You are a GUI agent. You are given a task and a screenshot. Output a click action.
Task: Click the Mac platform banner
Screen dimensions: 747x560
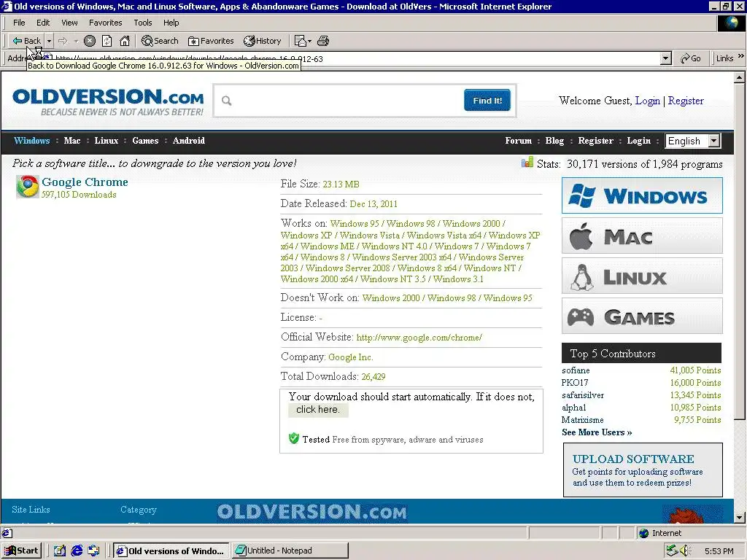click(642, 236)
